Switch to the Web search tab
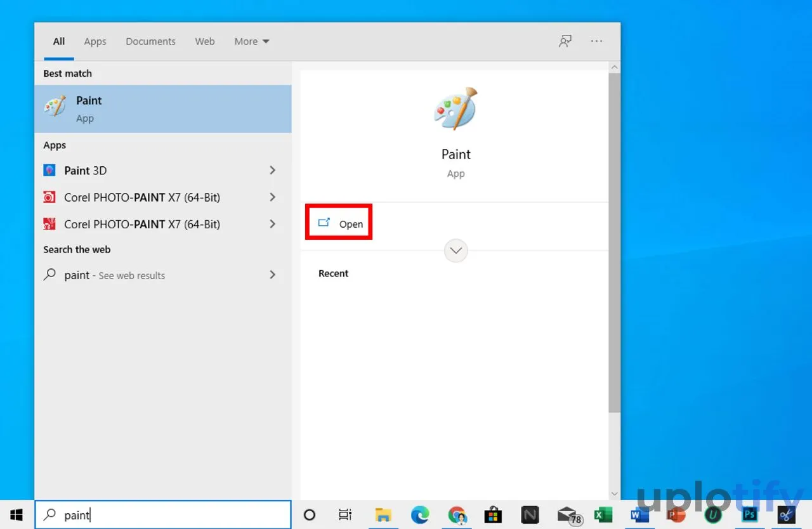The height and width of the screenshot is (529, 812). point(204,42)
